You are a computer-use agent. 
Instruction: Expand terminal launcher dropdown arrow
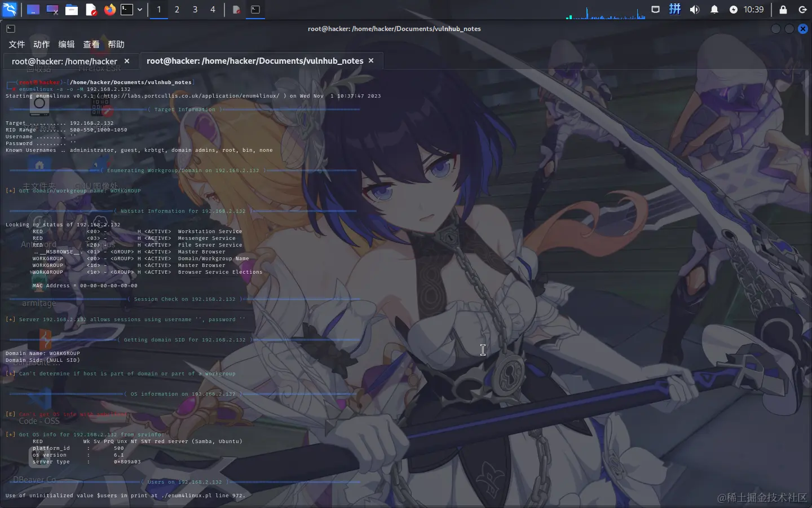tap(140, 10)
